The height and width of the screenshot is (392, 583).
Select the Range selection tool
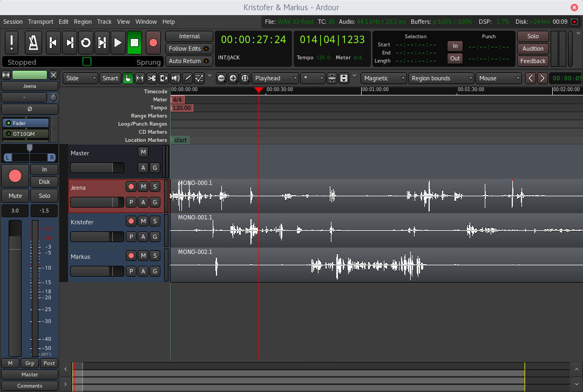[x=140, y=78]
